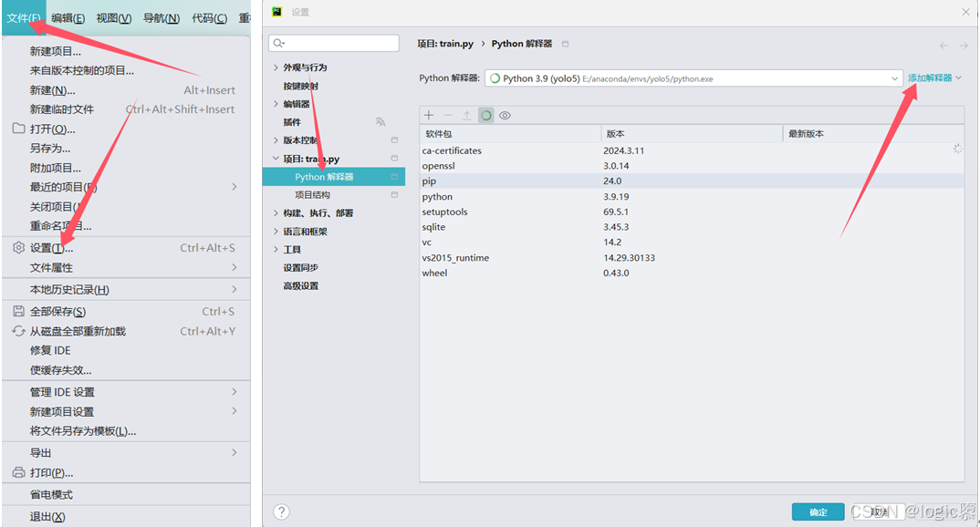
Task: Open the 代码(C) menu
Action: point(209,18)
